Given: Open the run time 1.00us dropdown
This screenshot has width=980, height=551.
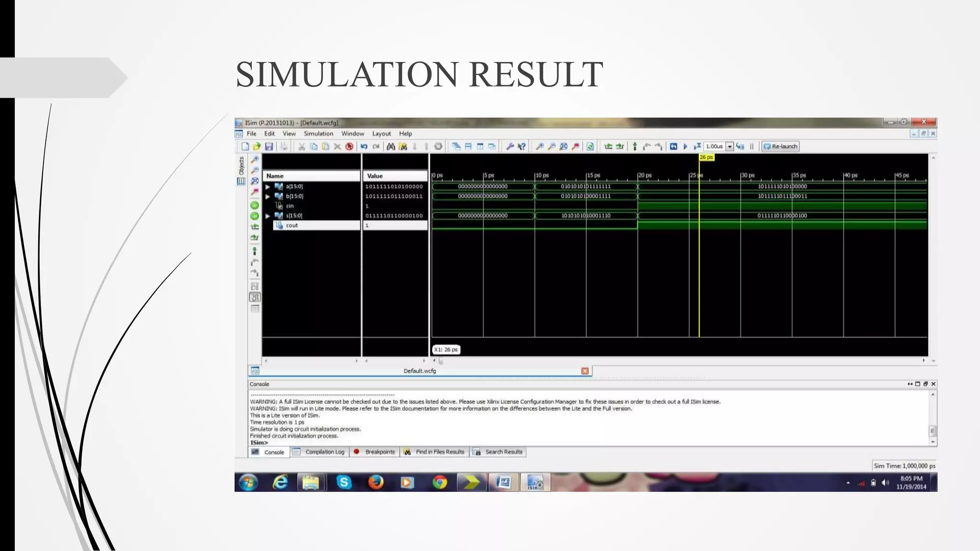Looking at the screenshot, I should tap(730, 146).
